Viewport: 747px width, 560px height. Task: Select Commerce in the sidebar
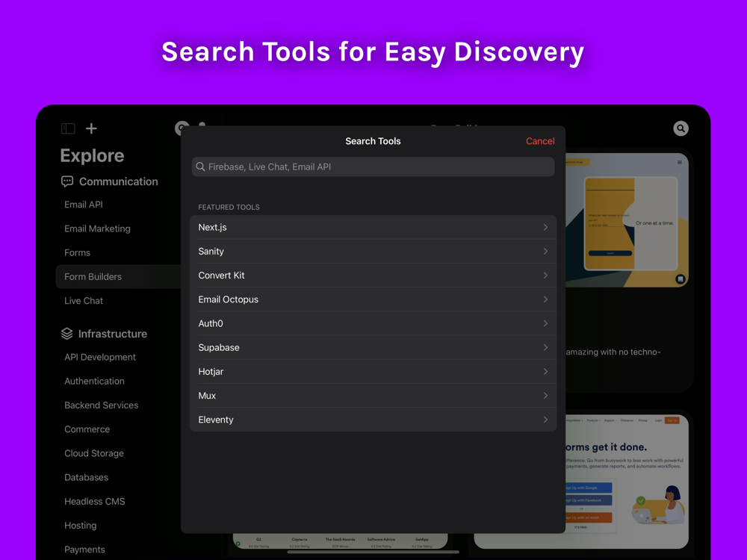87,429
